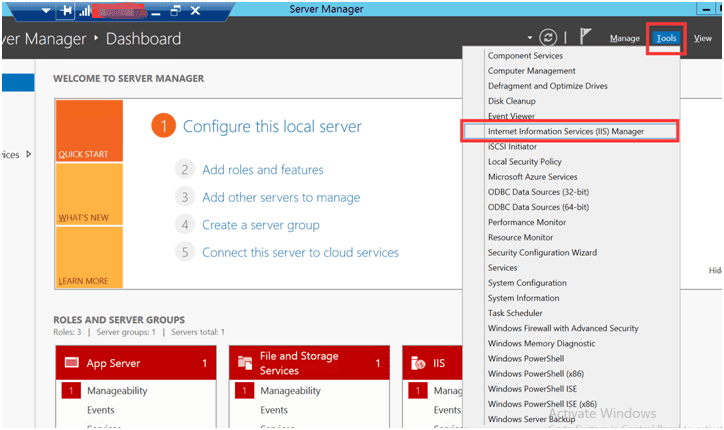The height and width of the screenshot is (430, 724).
Task: Expand the connection bar dropdown arrow
Action: (47, 11)
